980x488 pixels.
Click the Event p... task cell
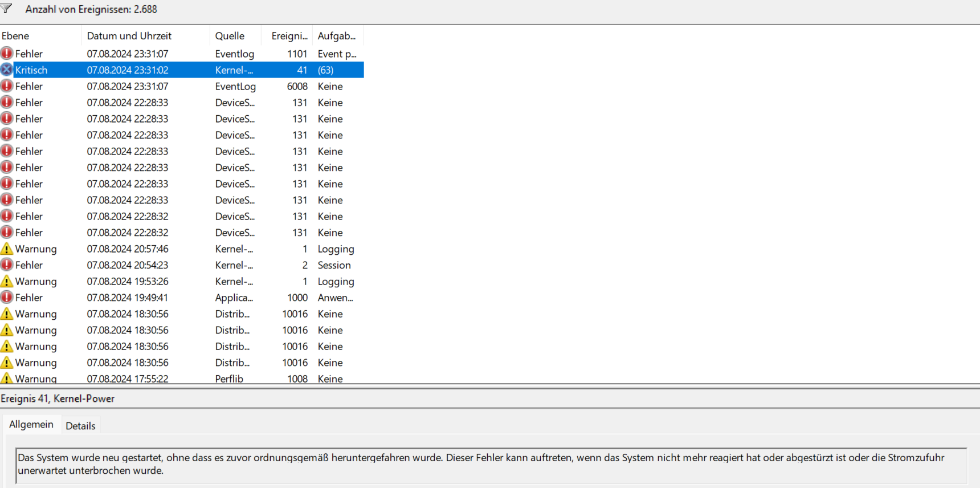pos(337,54)
